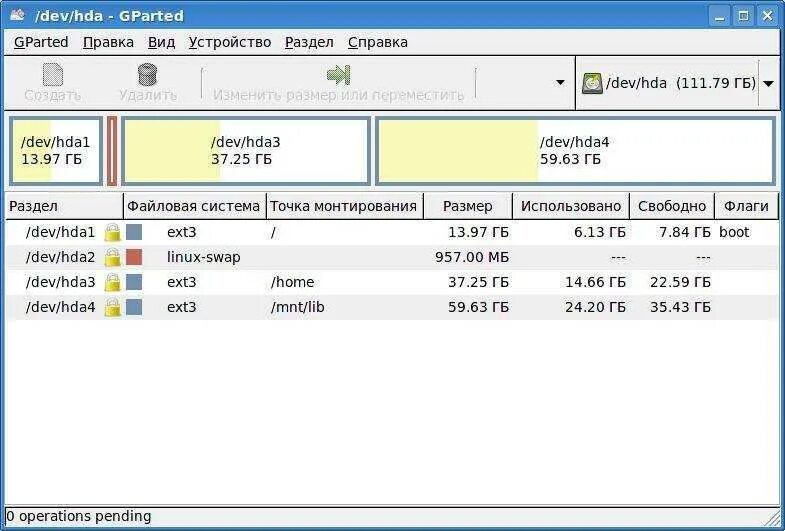Sort by the Точка монтирования column header
Viewport: 785px width, 531px height.
click(x=344, y=206)
